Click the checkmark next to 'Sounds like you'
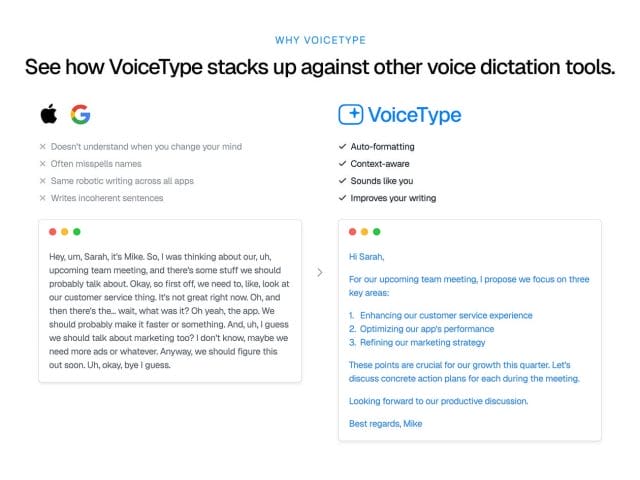 coord(342,181)
